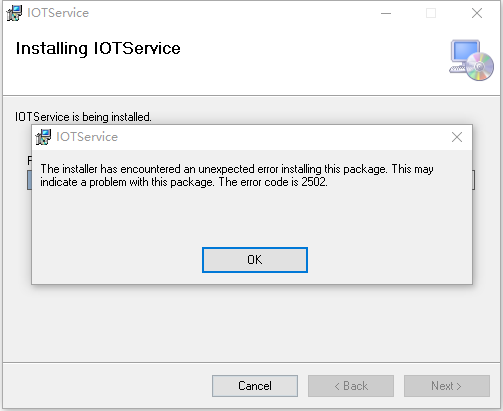Image resolution: width=503 pixels, height=411 pixels.
Task: Click the error code 2502 message text
Action: tap(237, 175)
